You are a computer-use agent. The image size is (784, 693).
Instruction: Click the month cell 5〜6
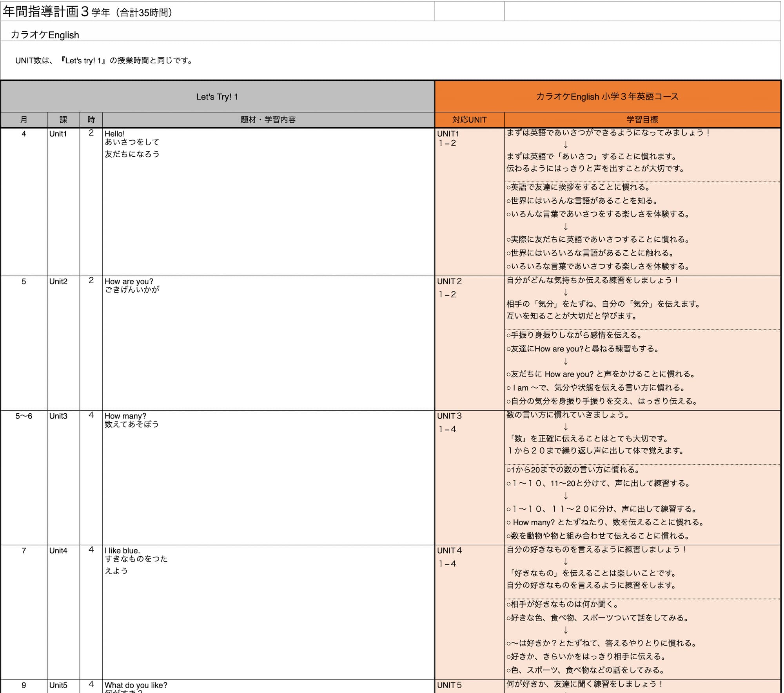pos(24,478)
